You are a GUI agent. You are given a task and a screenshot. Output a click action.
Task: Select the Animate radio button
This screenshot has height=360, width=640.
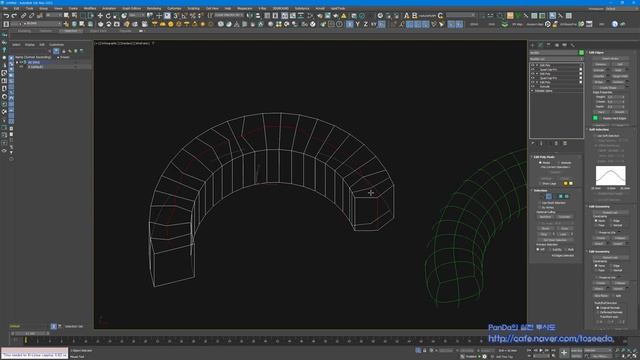[559, 162]
